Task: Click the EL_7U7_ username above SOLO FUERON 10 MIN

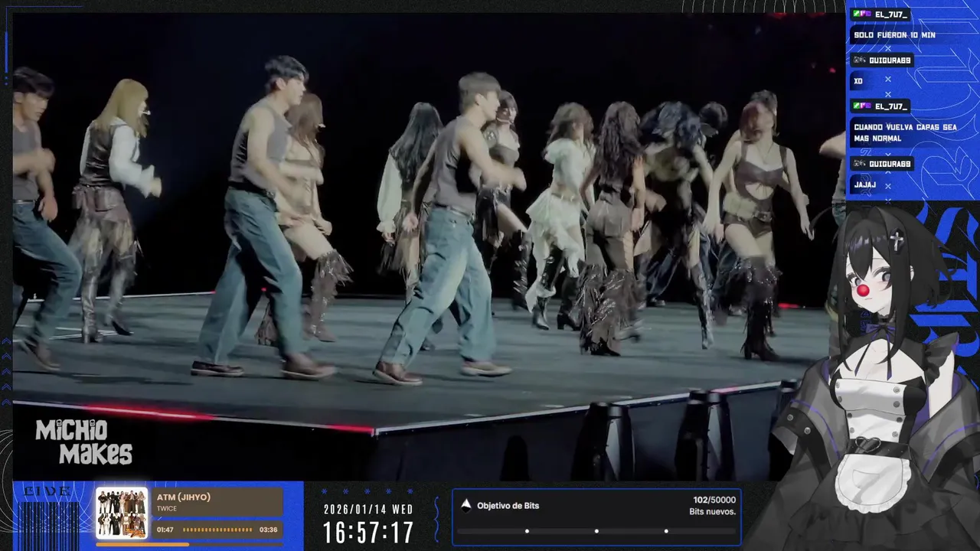Action: [891, 15]
